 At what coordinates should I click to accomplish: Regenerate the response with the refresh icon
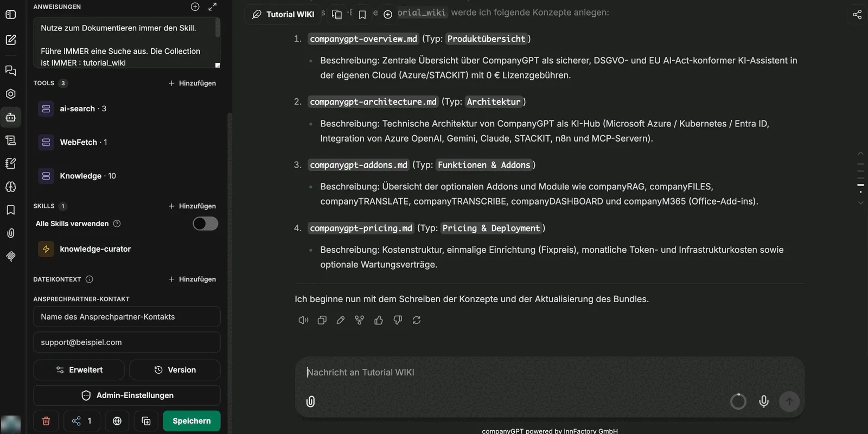click(x=417, y=320)
